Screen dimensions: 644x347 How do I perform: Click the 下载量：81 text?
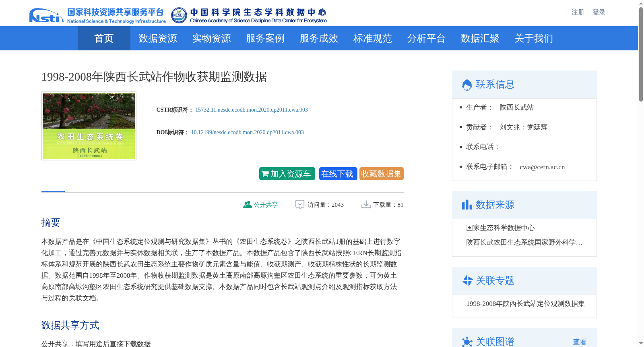point(388,205)
